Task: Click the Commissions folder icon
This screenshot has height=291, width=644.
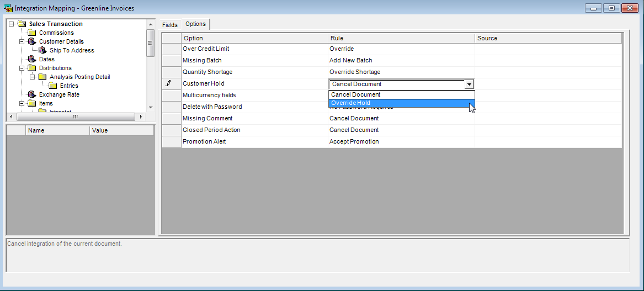Action: (31, 33)
